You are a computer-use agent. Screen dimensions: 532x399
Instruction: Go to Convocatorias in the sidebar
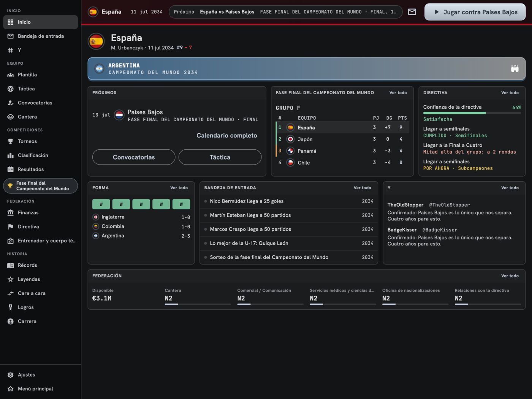(40, 103)
